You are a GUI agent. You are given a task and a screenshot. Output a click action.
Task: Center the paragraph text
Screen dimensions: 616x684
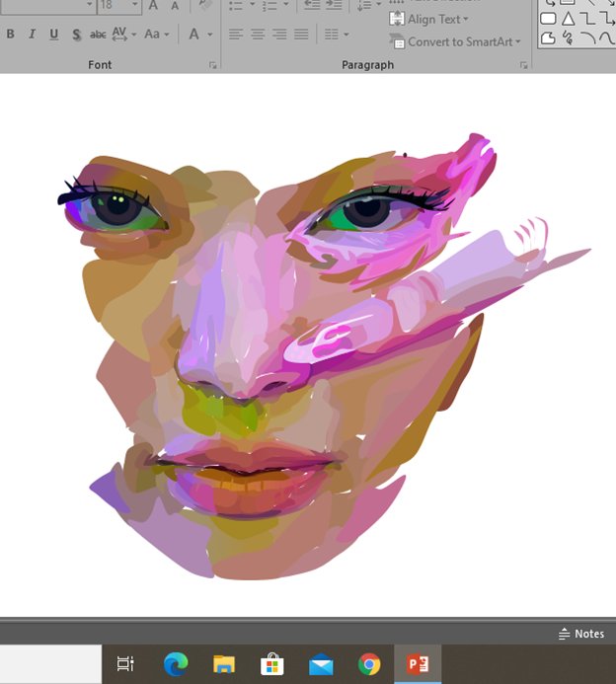258,34
